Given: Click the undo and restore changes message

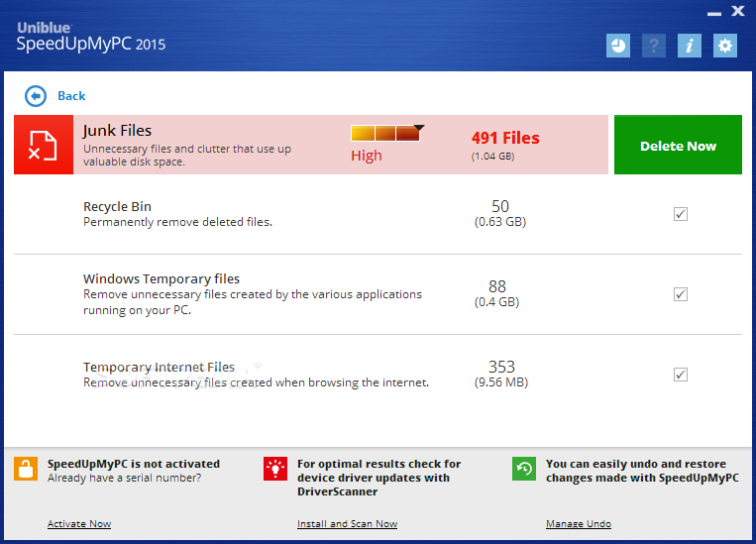Looking at the screenshot, I should coord(642,471).
